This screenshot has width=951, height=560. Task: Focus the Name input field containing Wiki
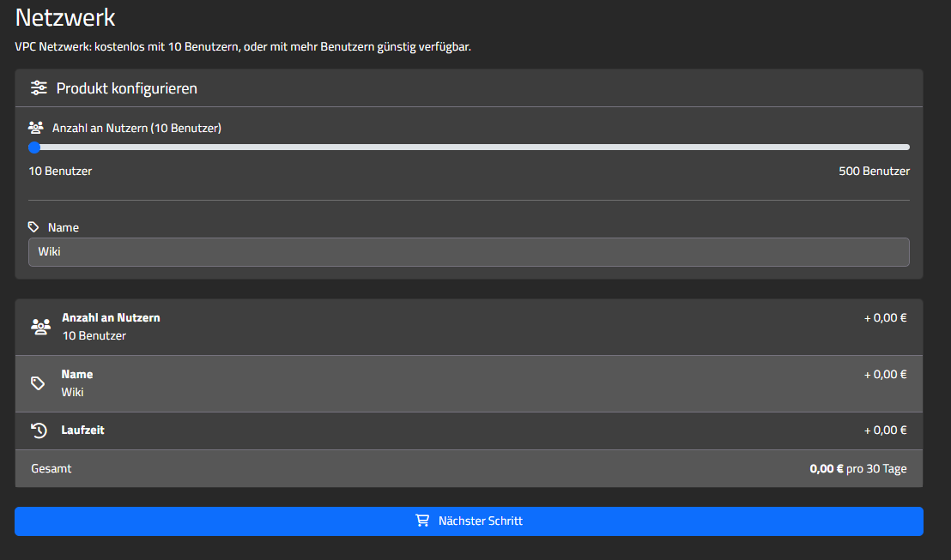(469, 252)
